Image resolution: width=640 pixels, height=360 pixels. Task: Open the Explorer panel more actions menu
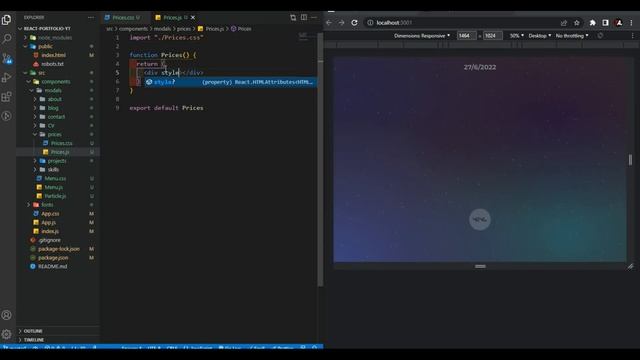(x=91, y=18)
